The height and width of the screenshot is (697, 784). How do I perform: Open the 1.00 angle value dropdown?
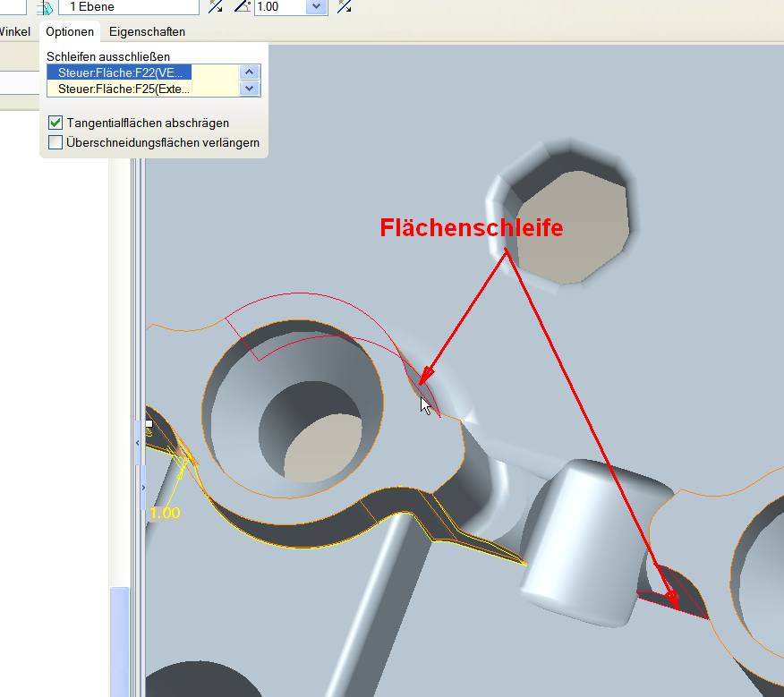[316, 7]
